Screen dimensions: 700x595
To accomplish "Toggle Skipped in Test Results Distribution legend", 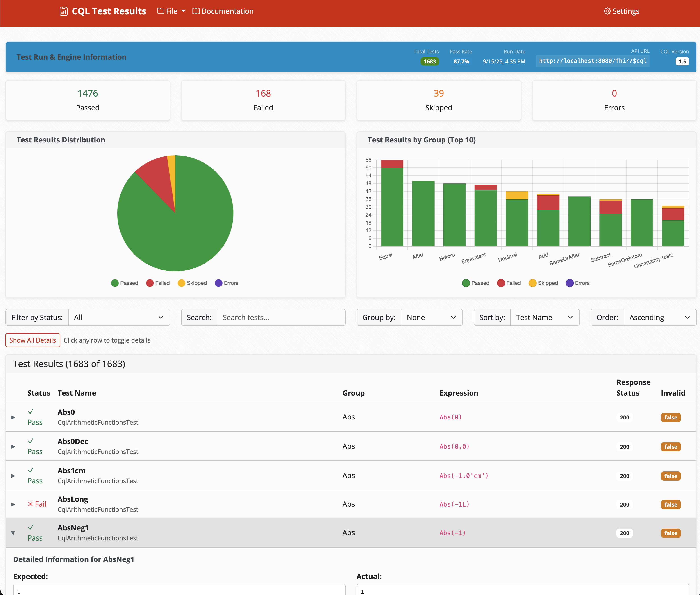I will (x=182, y=283).
